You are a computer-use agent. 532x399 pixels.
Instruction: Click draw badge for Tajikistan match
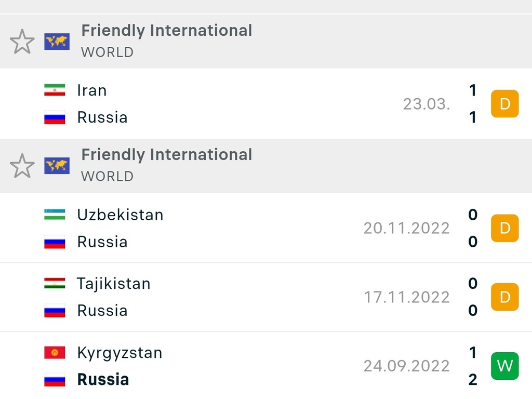505,297
